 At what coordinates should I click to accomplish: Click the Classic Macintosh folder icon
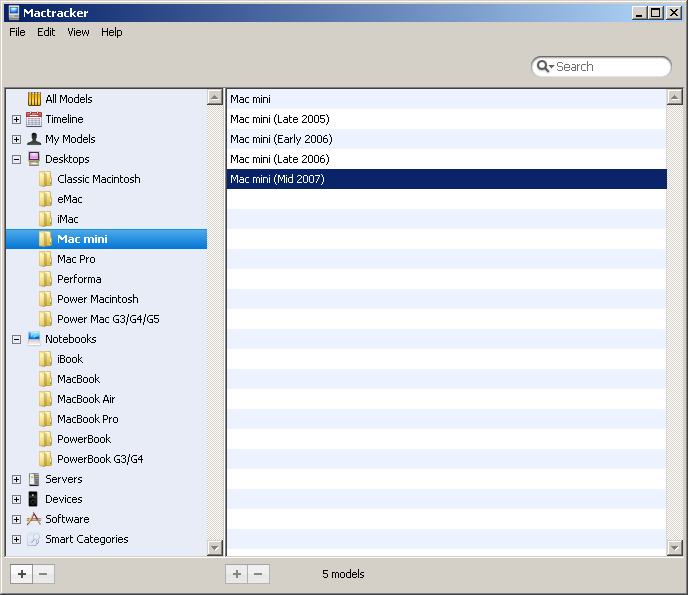pos(45,179)
